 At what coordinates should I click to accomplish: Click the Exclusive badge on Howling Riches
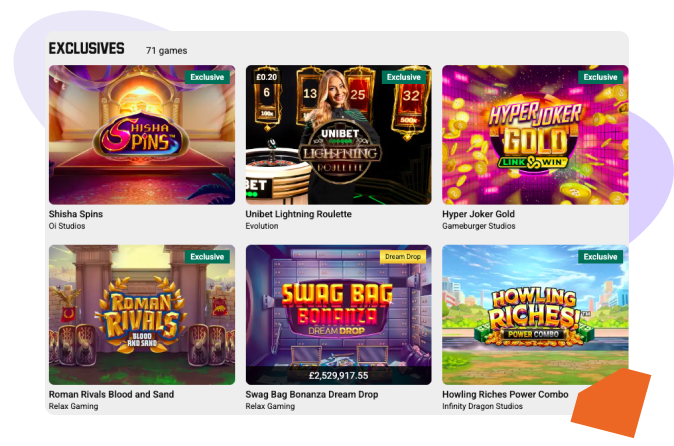[x=600, y=257]
